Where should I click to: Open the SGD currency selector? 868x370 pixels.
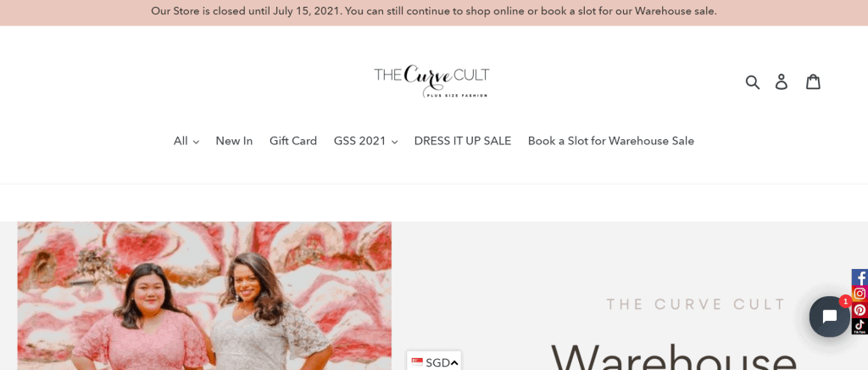click(x=434, y=362)
